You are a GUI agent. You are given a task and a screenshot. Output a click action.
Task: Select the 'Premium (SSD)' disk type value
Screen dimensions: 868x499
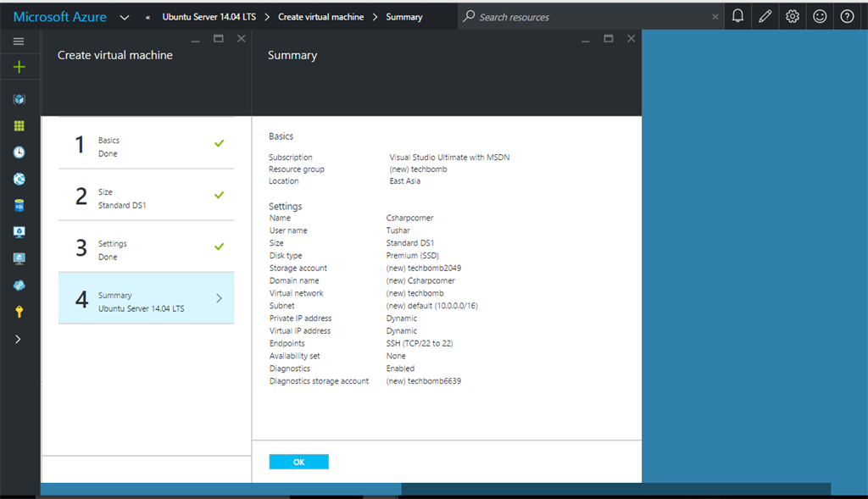[x=413, y=256]
